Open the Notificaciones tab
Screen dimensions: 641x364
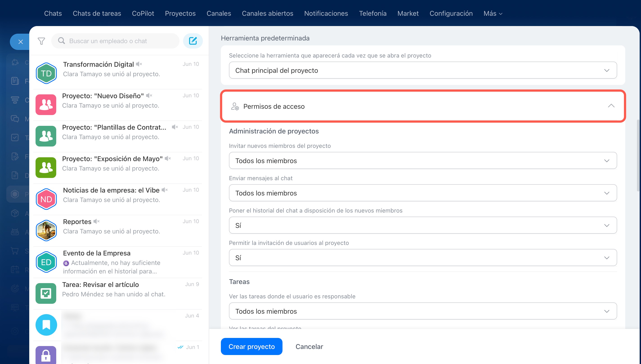326,13
